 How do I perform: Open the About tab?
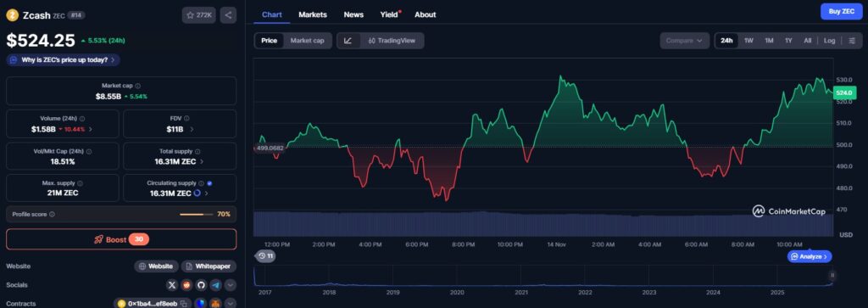pos(426,14)
